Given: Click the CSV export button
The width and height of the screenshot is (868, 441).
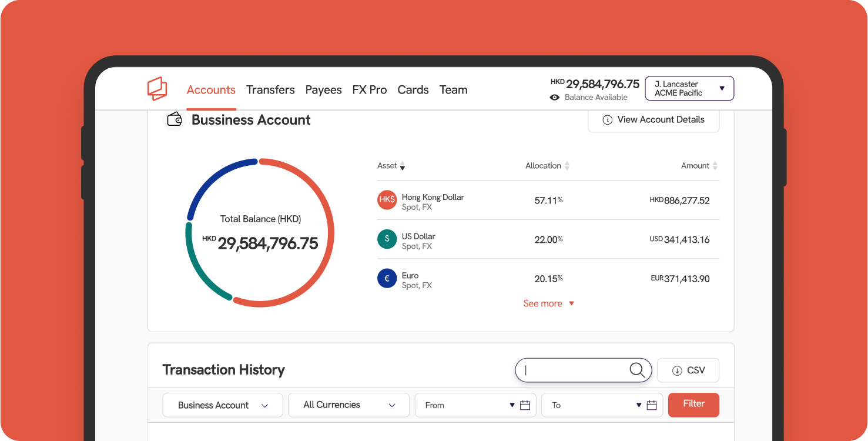Looking at the screenshot, I should click(688, 370).
